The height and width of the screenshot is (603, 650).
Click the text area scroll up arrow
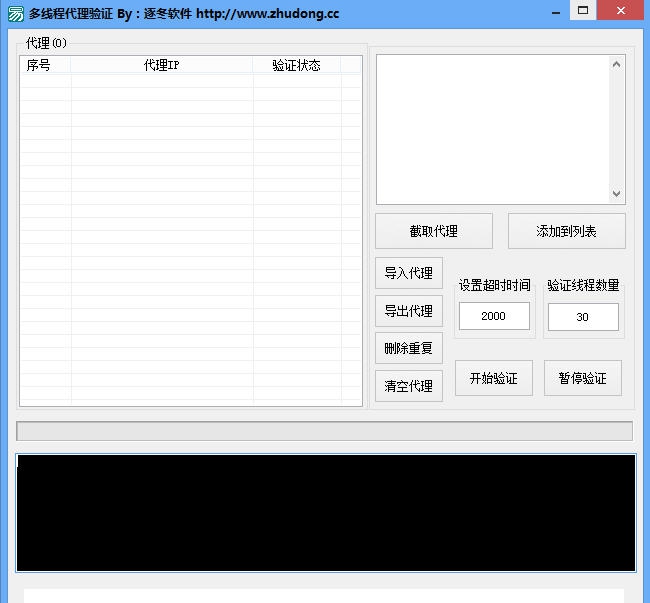click(616, 64)
